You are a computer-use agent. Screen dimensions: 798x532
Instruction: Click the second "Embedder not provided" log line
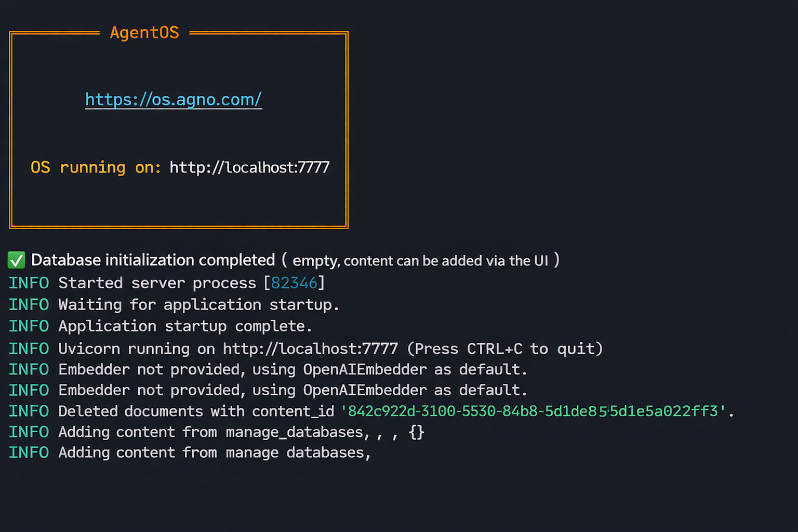pos(292,390)
